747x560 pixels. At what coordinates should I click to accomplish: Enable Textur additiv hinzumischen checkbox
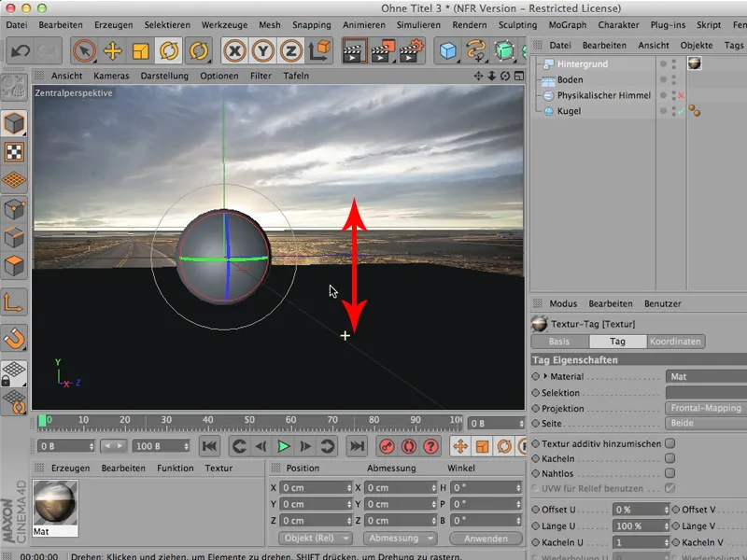(x=669, y=443)
